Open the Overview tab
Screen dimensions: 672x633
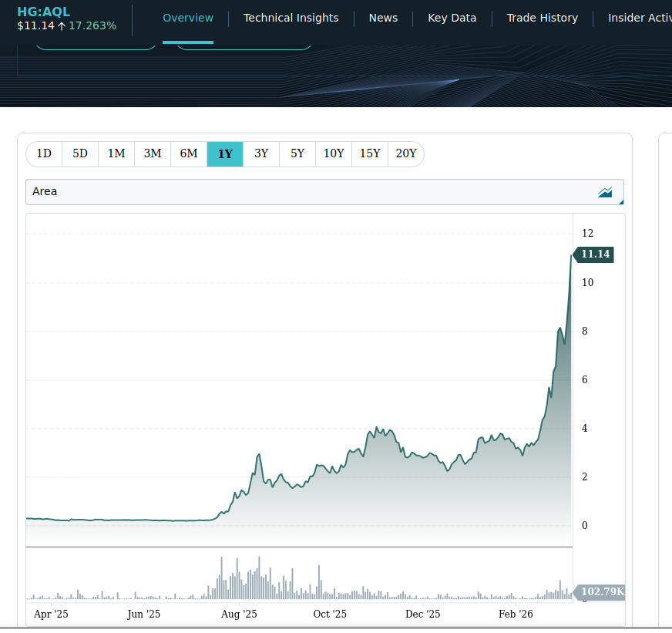[x=188, y=18]
